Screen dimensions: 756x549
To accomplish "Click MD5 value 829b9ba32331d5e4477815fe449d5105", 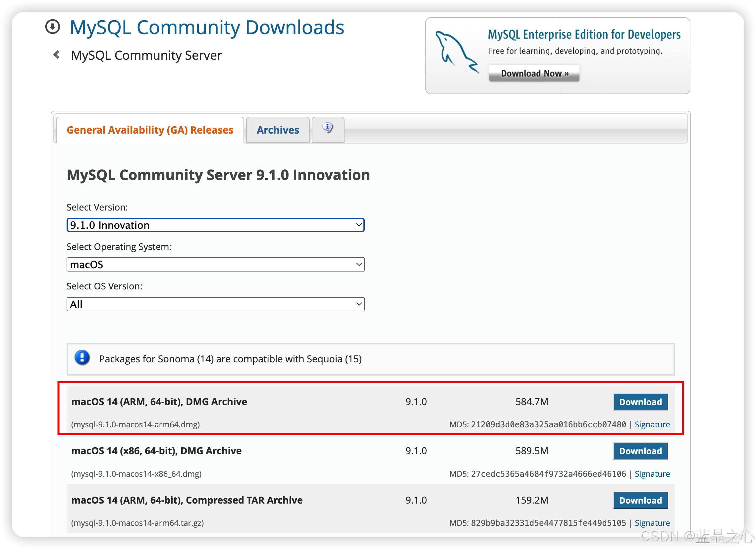I will pyautogui.click(x=548, y=523).
